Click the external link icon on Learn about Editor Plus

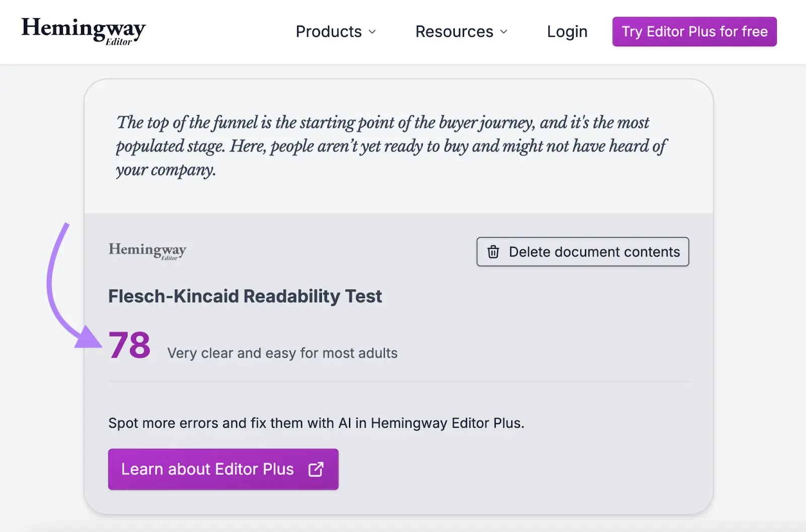[x=315, y=469]
